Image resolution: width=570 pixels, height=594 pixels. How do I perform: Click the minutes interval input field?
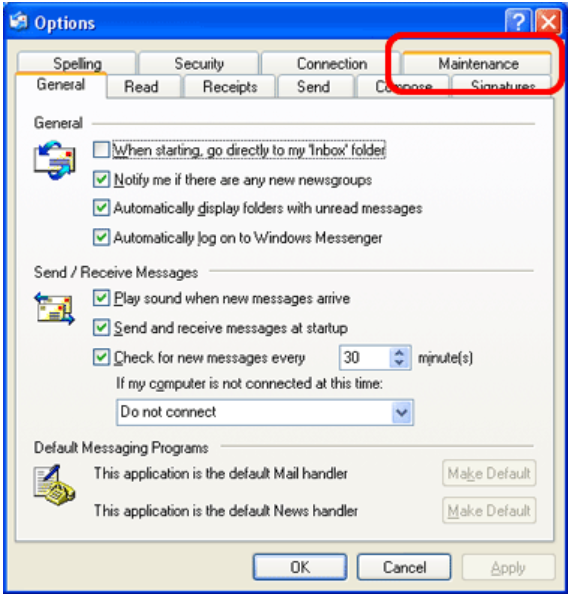(x=365, y=357)
